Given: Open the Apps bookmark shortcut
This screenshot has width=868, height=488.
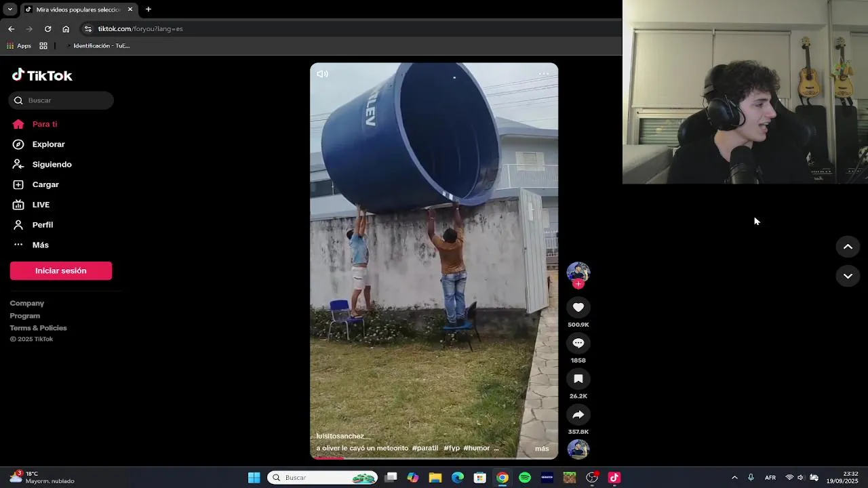Looking at the screenshot, I should [x=19, y=45].
